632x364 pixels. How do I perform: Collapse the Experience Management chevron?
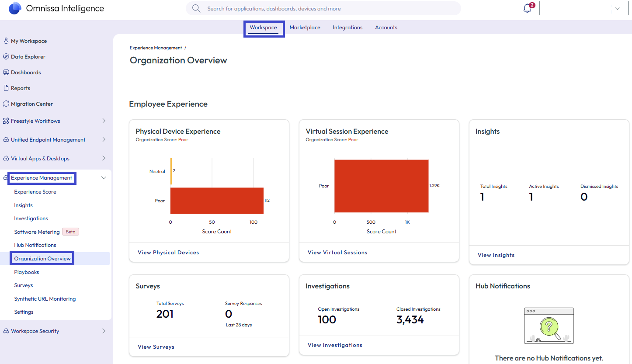point(104,178)
